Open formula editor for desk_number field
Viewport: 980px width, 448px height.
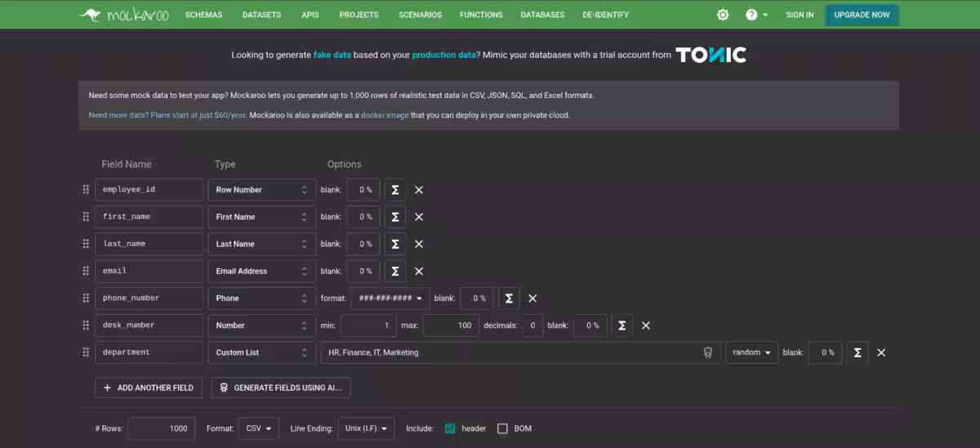tap(622, 325)
